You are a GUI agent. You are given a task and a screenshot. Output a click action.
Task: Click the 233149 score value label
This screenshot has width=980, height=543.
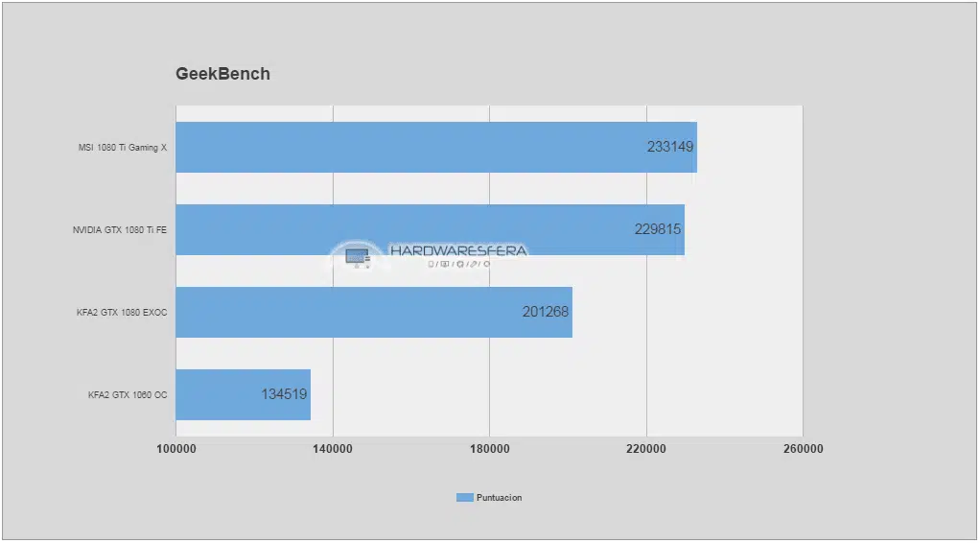point(670,147)
